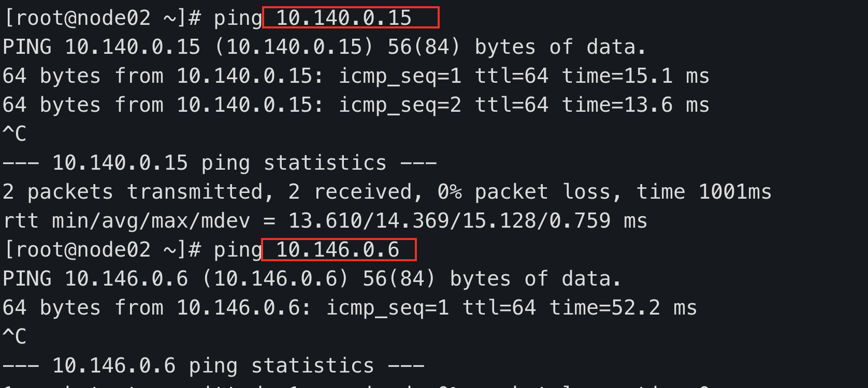The width and height of the screenshot is (868, 388).
Task: Click the 2 packets transmitted summary line
Action: (387, 192)
